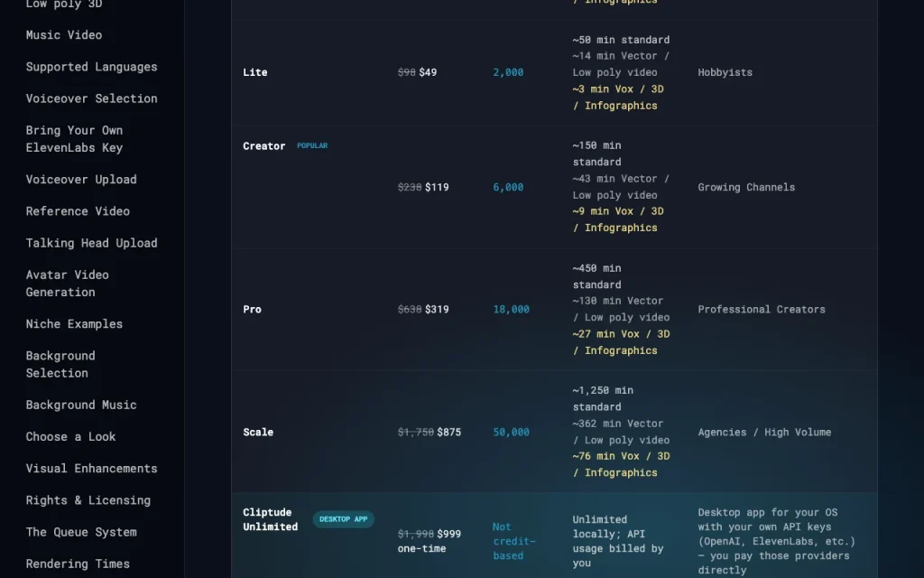
Task: Select Reference Video in sidebar
Action: 78,211
